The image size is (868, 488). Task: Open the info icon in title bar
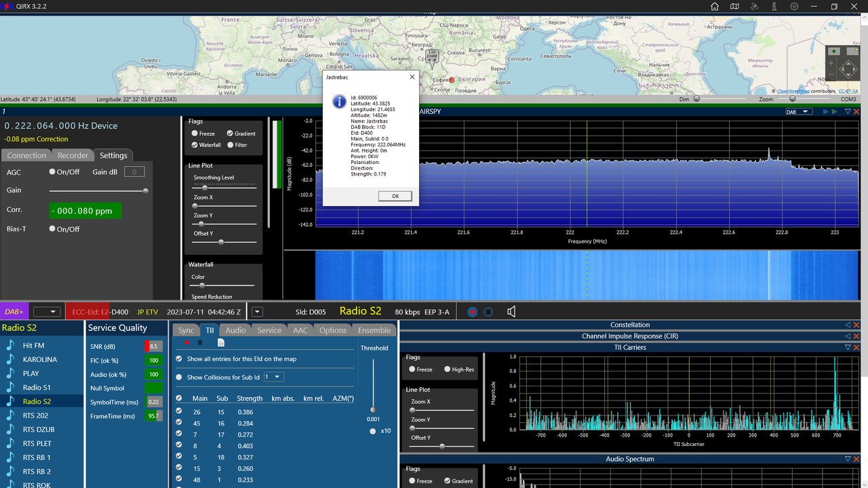coord(774,6)
